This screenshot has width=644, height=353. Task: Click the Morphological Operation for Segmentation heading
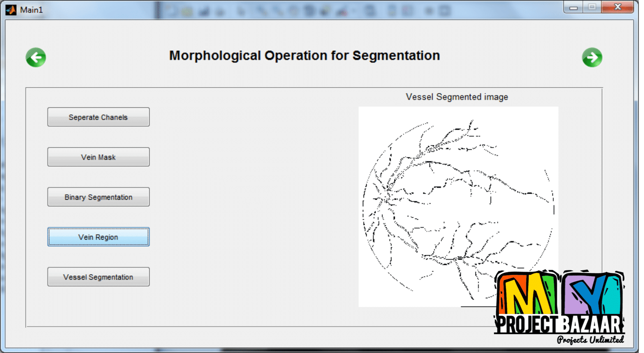pos(304,56)
